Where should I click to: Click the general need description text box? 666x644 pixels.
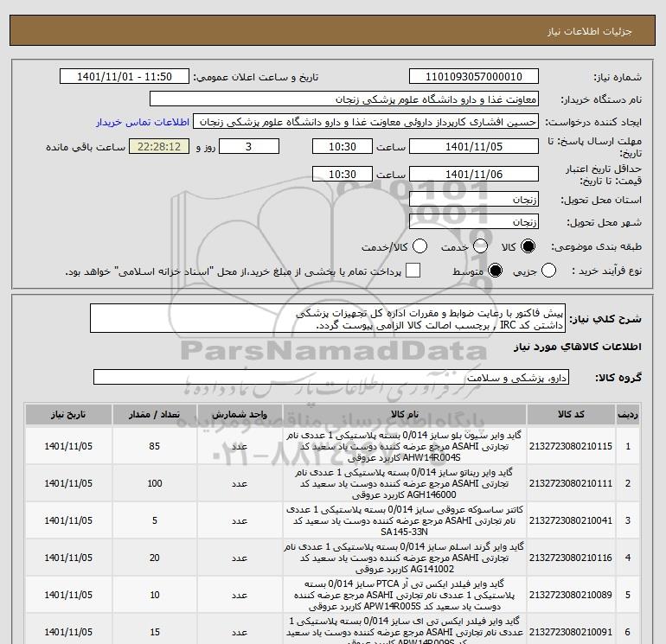328,318
